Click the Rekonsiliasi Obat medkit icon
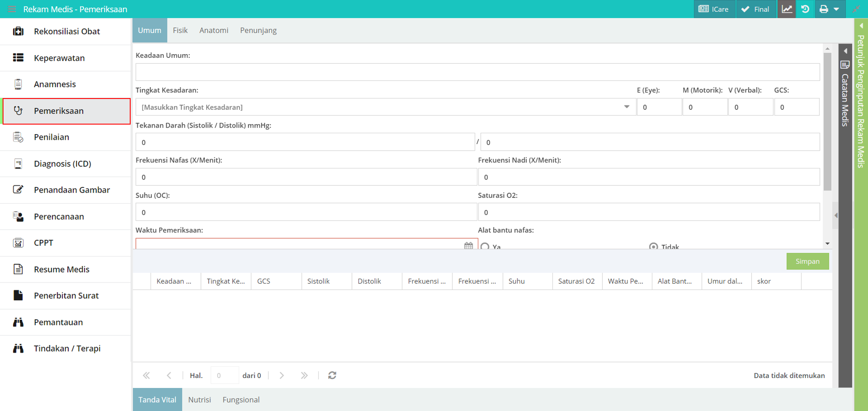The height and width of the screenshot is (411, 868). click(x=18, y=31)
